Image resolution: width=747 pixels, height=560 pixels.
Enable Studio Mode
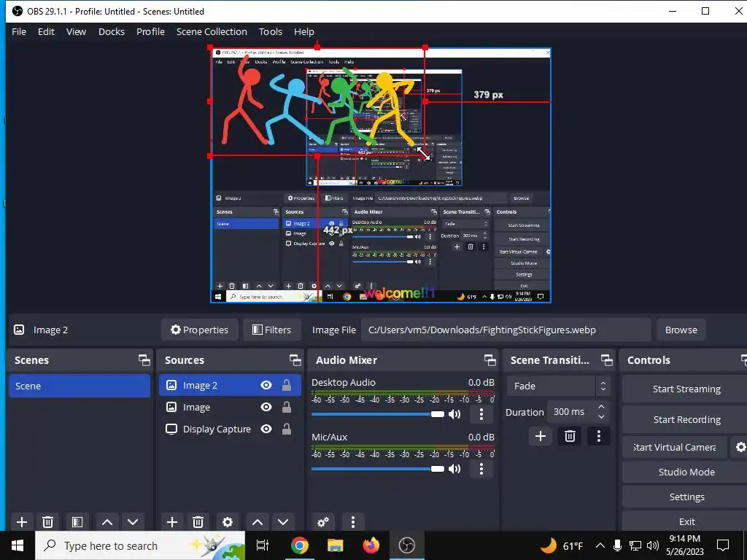click(686, 472)
